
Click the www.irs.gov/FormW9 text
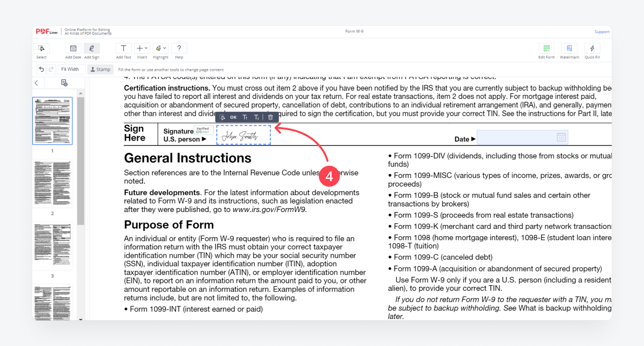pos(270,210)
